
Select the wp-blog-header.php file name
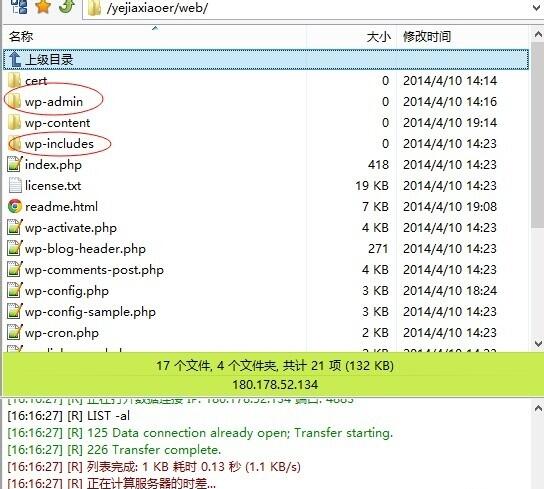pos(85,249)
